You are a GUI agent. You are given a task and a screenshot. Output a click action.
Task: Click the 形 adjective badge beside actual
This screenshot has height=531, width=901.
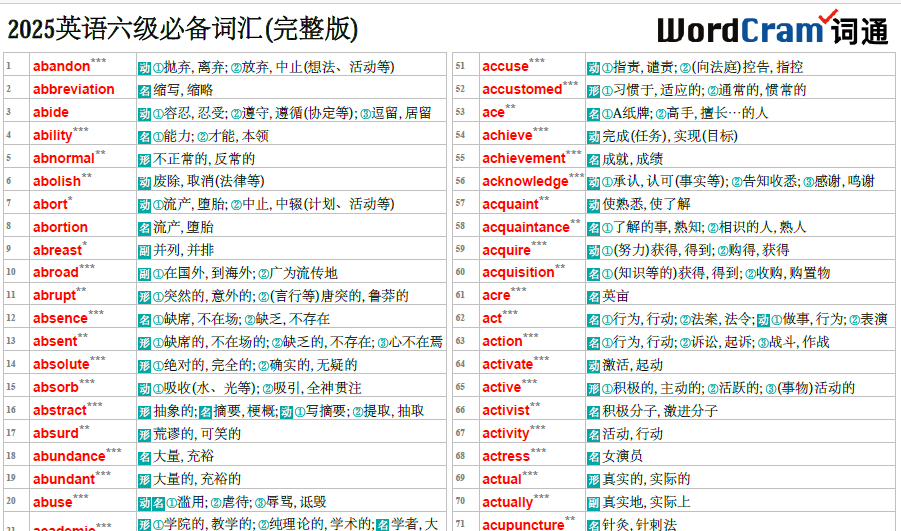coord(594,480)
